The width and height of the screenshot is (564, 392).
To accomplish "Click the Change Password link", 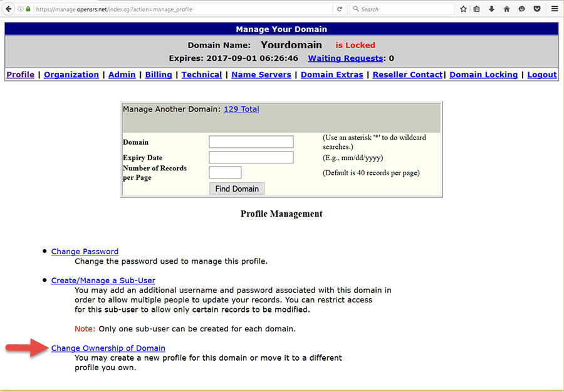I will click(x=85, y=252).
